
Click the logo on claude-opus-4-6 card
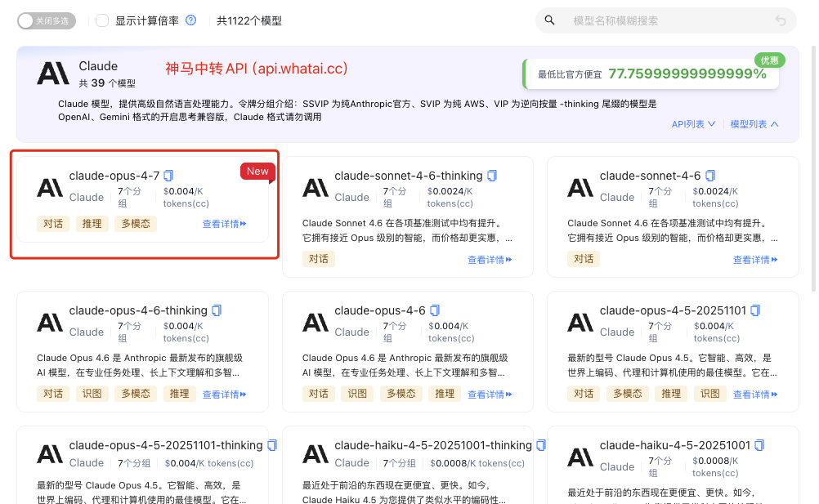point(316,323)
